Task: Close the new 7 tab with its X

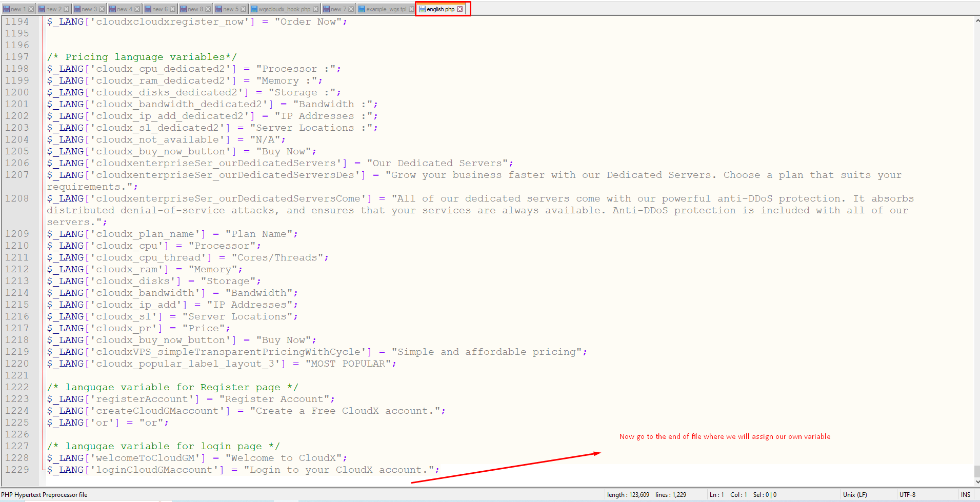Action: click(351, 9)
